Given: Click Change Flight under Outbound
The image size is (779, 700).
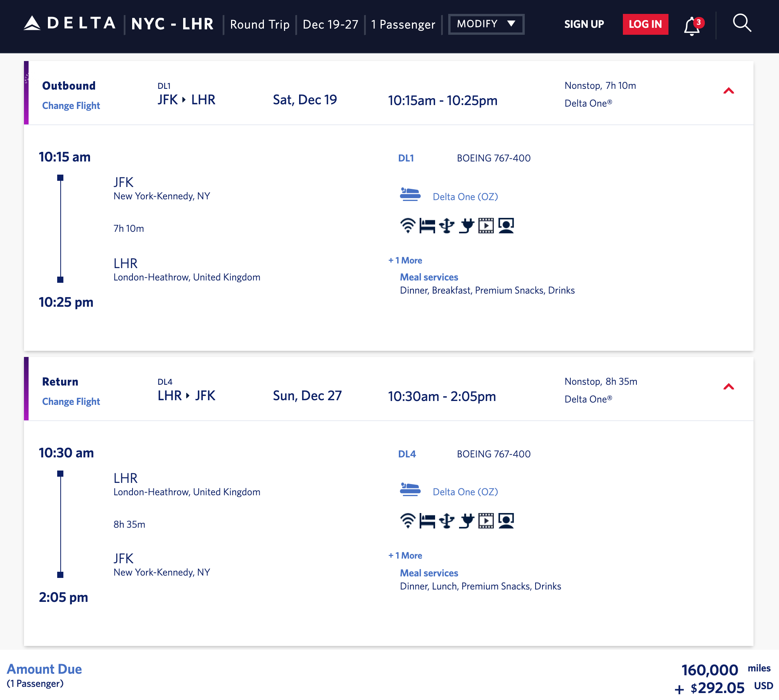Looking at the screenshot, I should (x=71, y=105).
